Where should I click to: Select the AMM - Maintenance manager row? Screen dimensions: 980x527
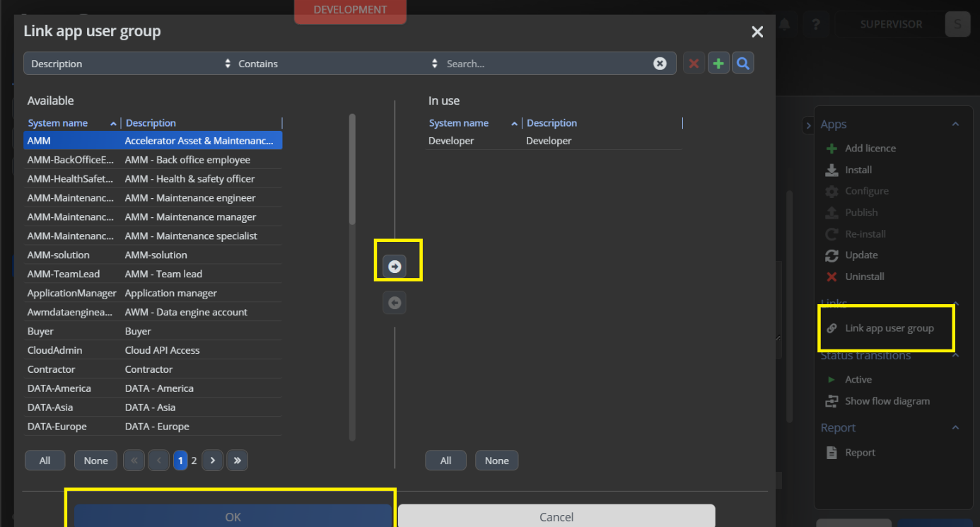pos(153,217)
